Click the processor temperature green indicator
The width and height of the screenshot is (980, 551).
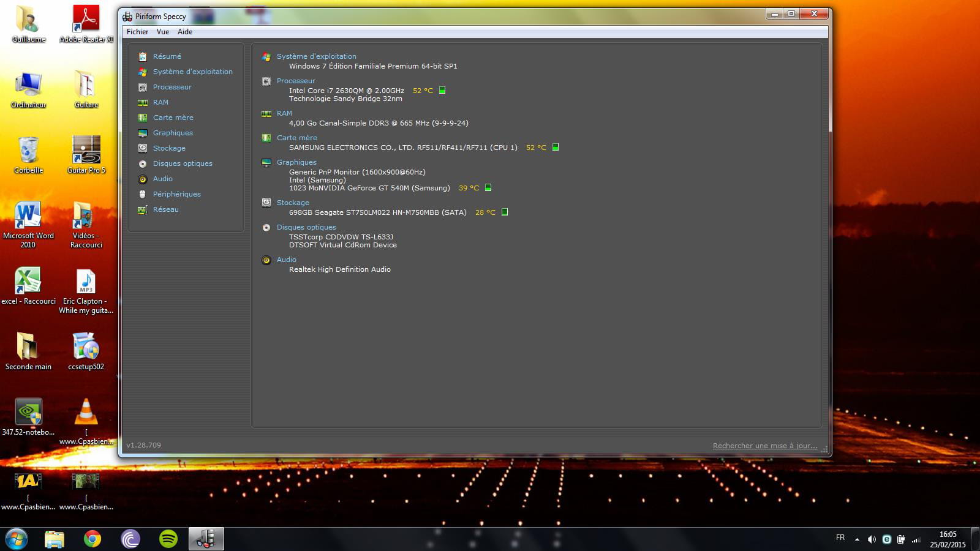(x=442, y=90)
